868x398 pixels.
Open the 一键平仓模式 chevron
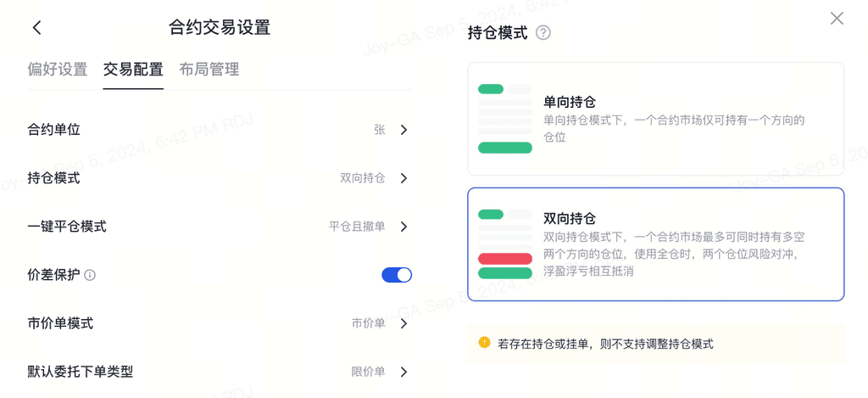coord(404,227)
